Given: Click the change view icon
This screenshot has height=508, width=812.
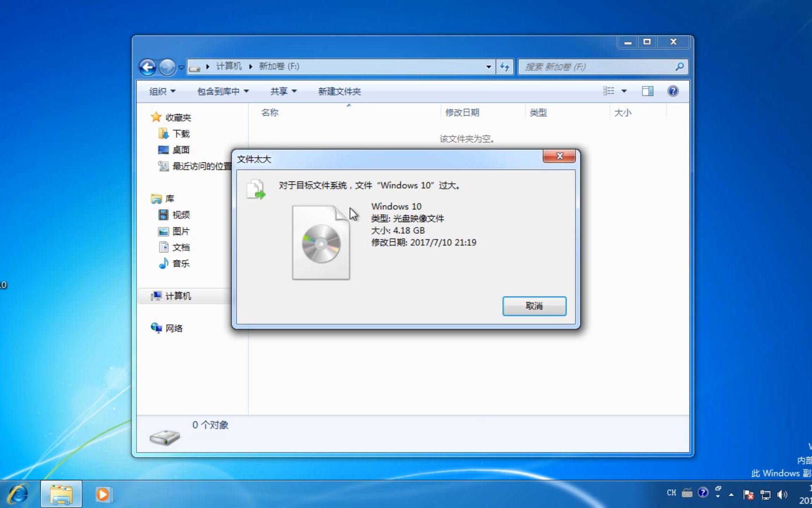Looking at the screenshot, I should [609, 91].
